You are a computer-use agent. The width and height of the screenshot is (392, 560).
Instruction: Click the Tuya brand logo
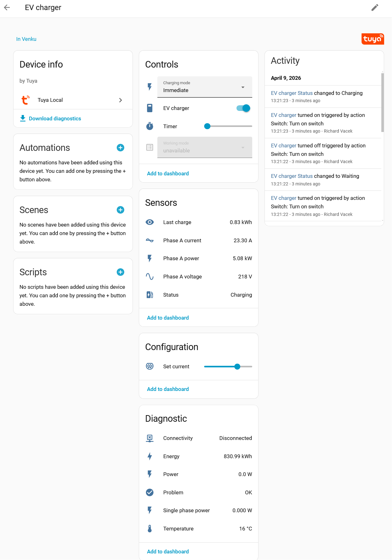coord(373,39)
